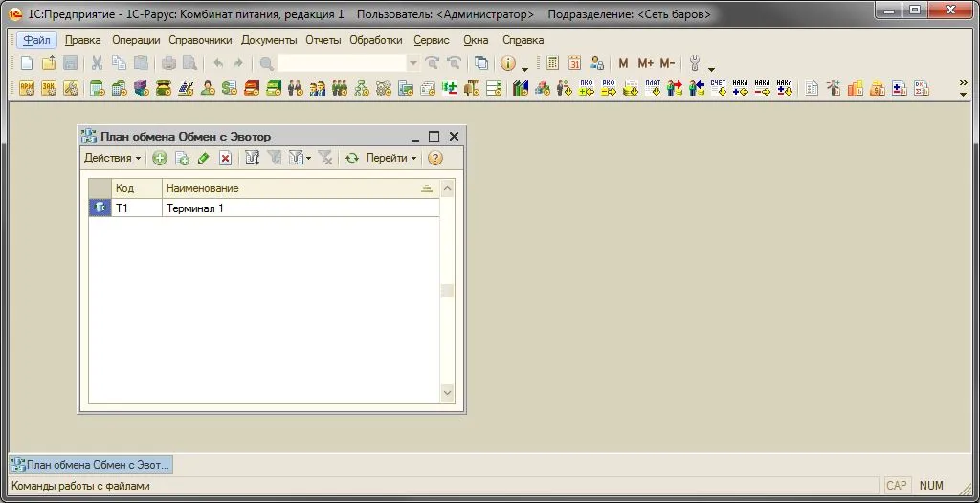
Task: Click the План обмена Обмен с Эвотор taskbar tab
Action: click(92, 465)
